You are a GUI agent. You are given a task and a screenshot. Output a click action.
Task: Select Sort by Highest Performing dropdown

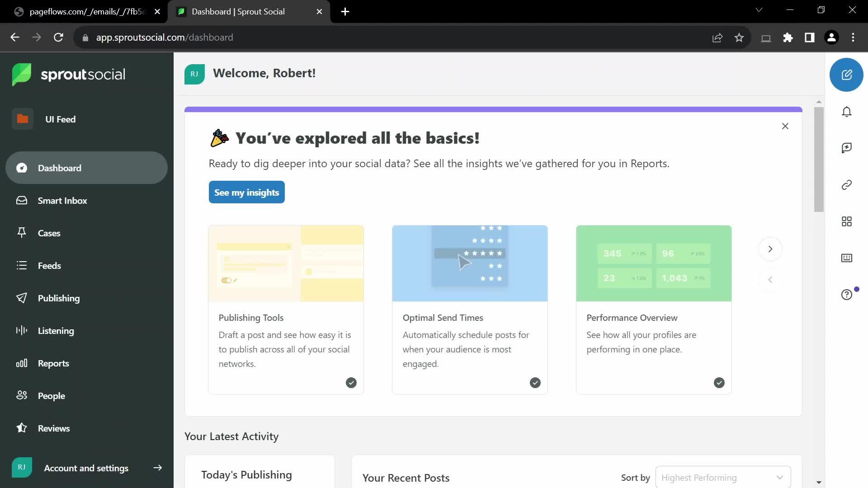pyautogui.click(x=722, y=477)
